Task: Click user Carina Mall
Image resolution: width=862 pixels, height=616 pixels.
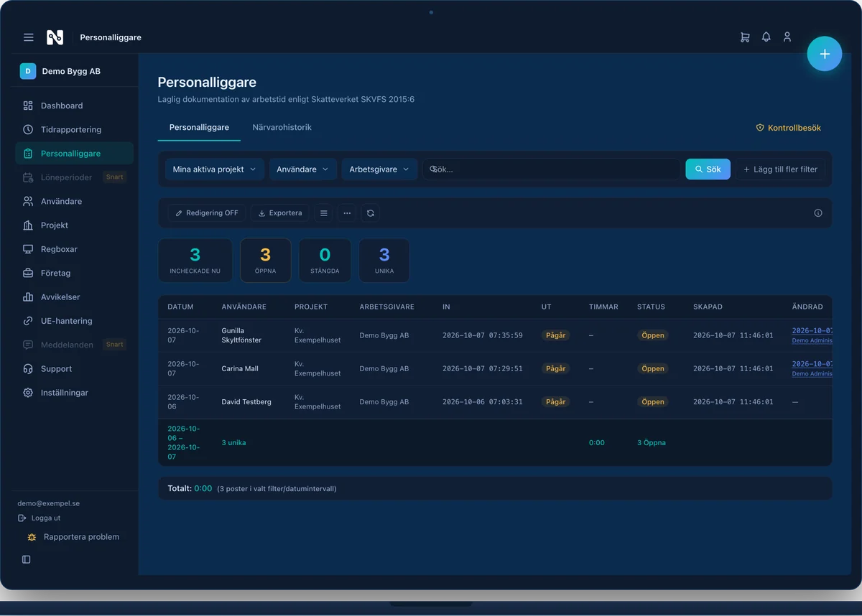Action: 240,369
